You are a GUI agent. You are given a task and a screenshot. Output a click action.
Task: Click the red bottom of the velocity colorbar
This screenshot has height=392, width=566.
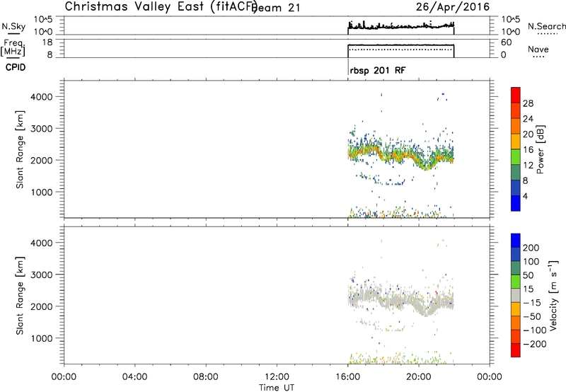pos(516,350)
